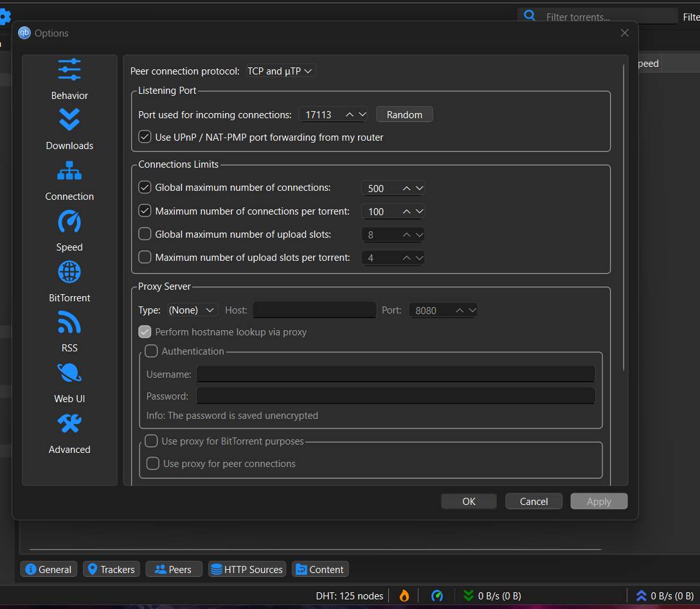This screenshot has height=609, width=700.
Task: Open the Downloads settings icon
Action: (x=69, y=120)
